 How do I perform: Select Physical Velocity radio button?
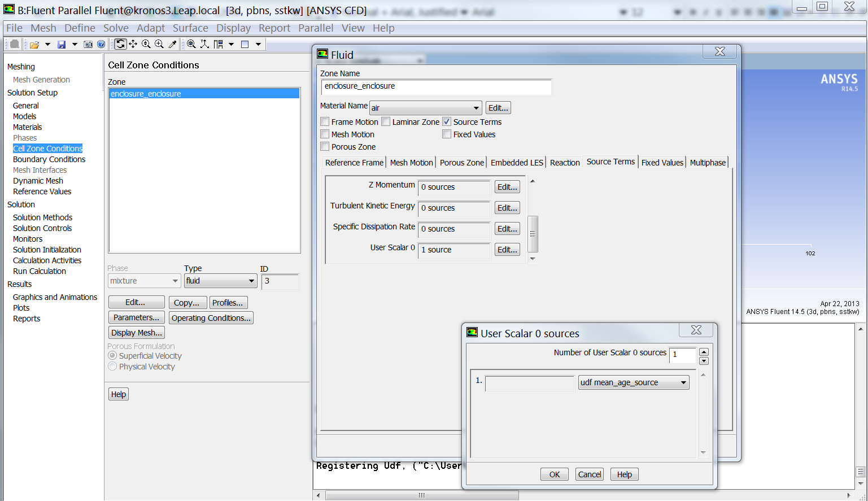pos(112,366)
